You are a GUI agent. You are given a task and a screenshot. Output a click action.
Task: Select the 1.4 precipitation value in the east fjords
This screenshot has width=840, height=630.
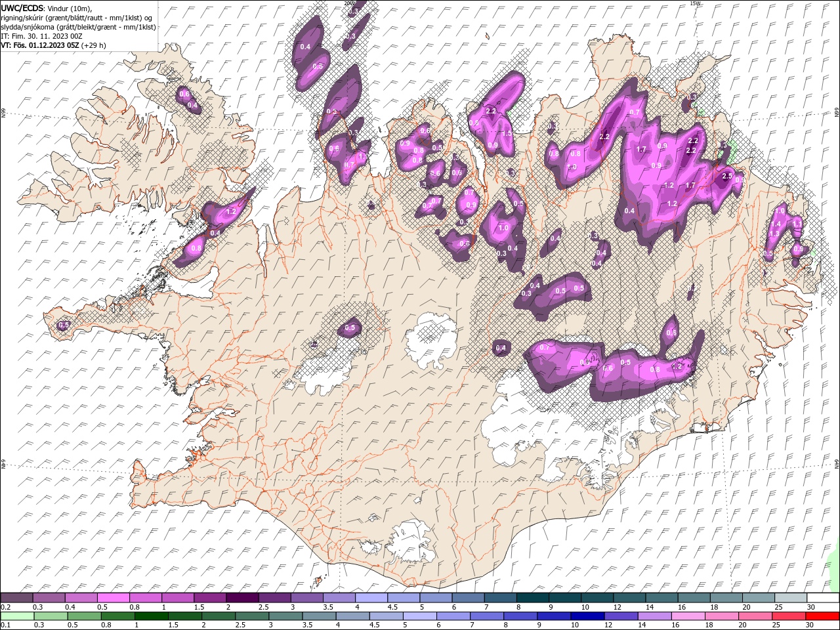click(775, 224)
